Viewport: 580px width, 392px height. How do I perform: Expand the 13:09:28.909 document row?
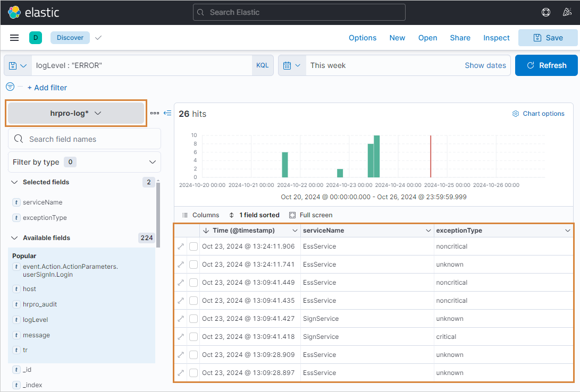point(181,355)
